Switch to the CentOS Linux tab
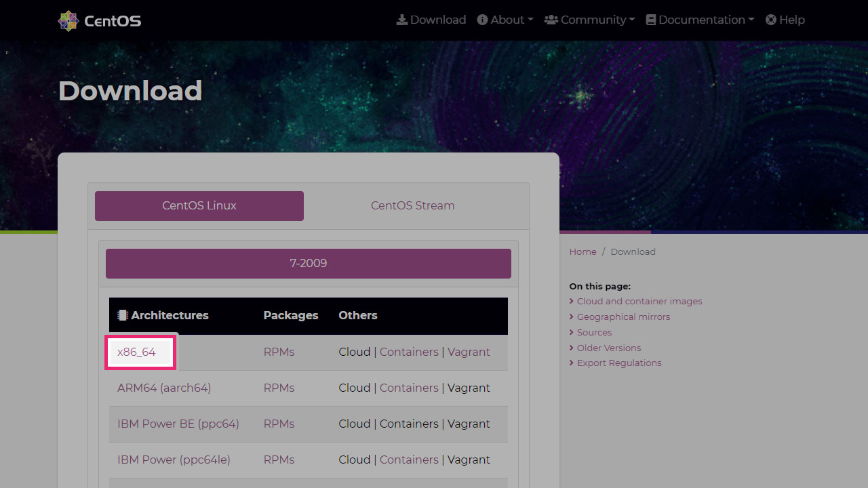The height and width of the screenshot is (488, 868). pos(199,206)
